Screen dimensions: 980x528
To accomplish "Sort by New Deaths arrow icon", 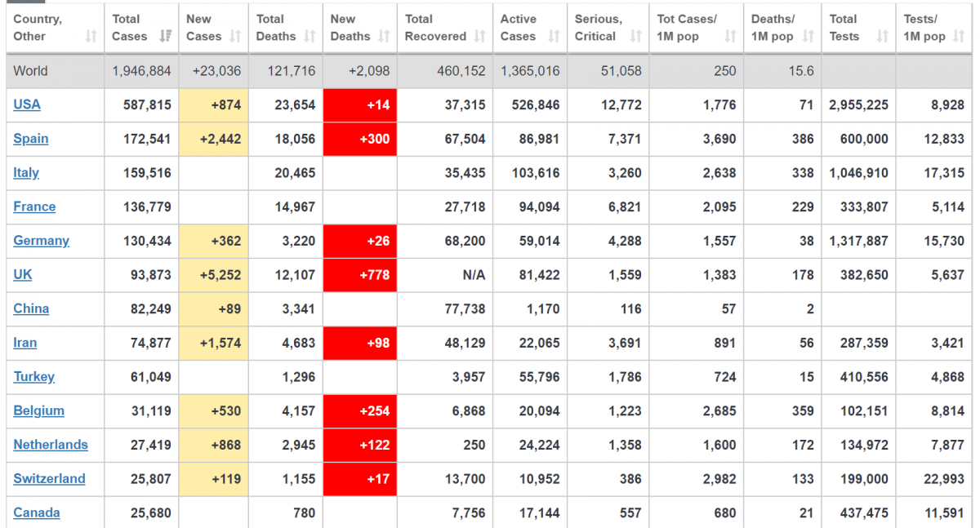I will coord(384,36).
